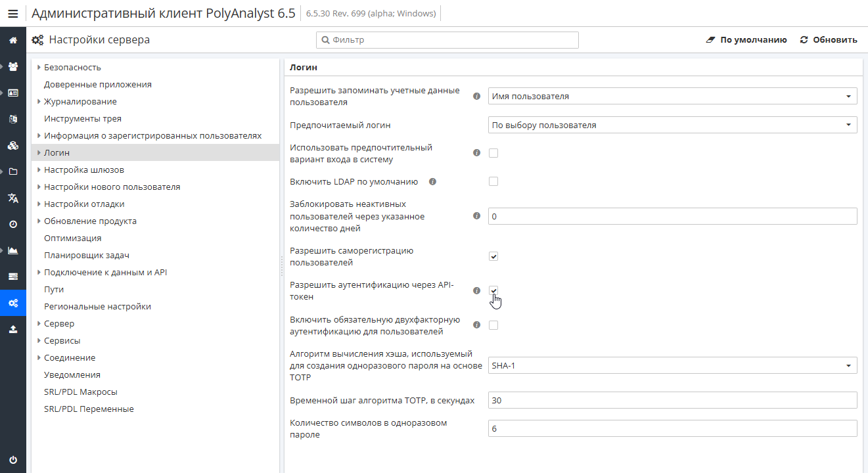Click the По умолчанию reset button
The height and width of the screenshot is (473, 868).
pos(746,39)
